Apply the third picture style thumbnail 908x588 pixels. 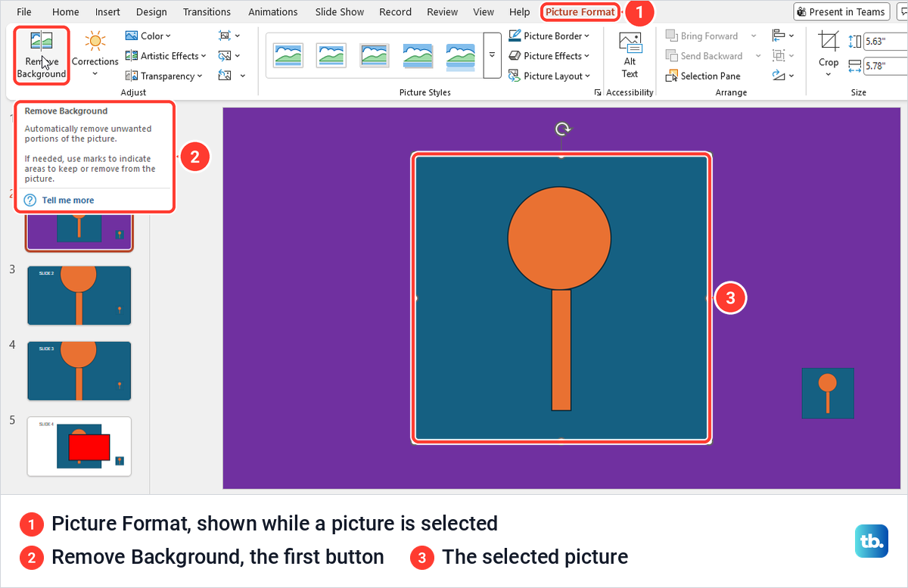(x=375, y=55)
